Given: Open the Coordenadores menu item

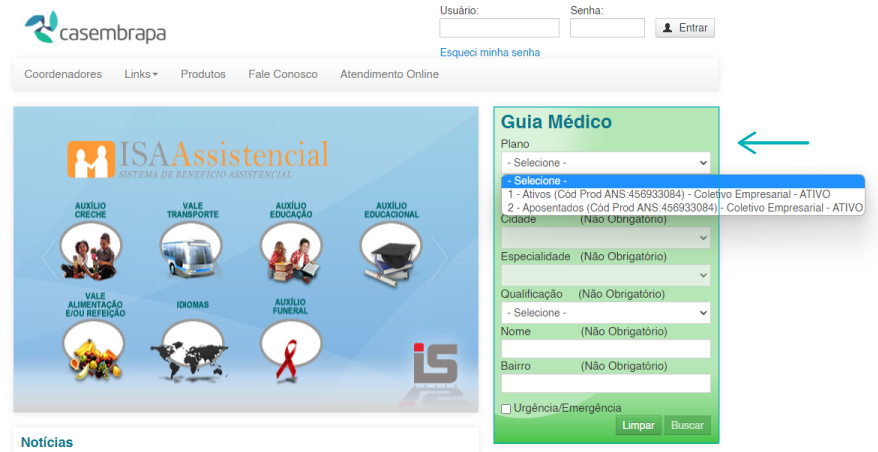Looking at the screenshot, I should click(63, 74).
